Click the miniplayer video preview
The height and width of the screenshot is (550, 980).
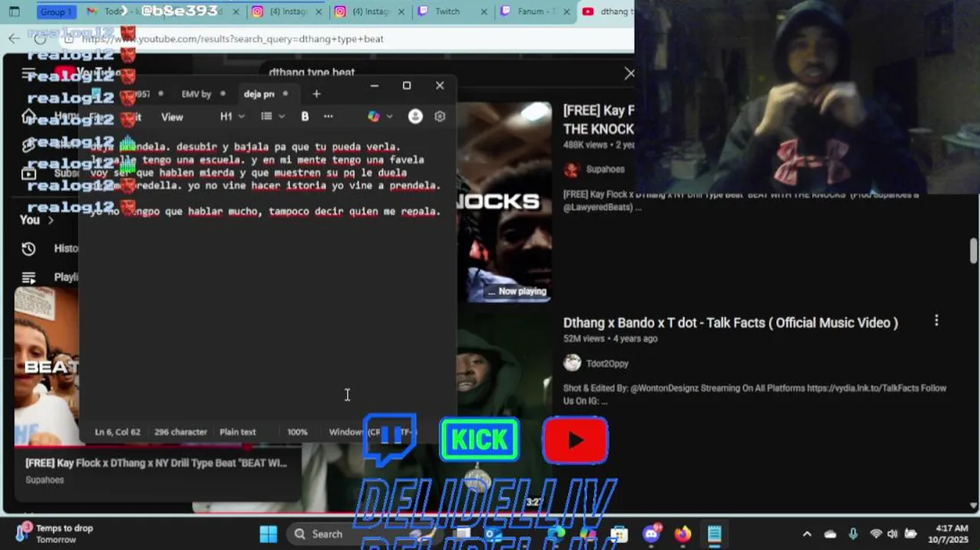point(47,365)
